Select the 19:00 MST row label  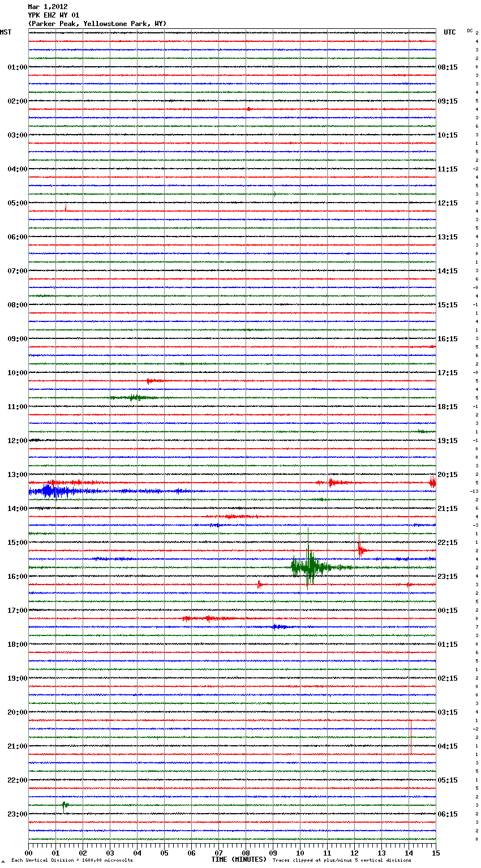[18, 678]
